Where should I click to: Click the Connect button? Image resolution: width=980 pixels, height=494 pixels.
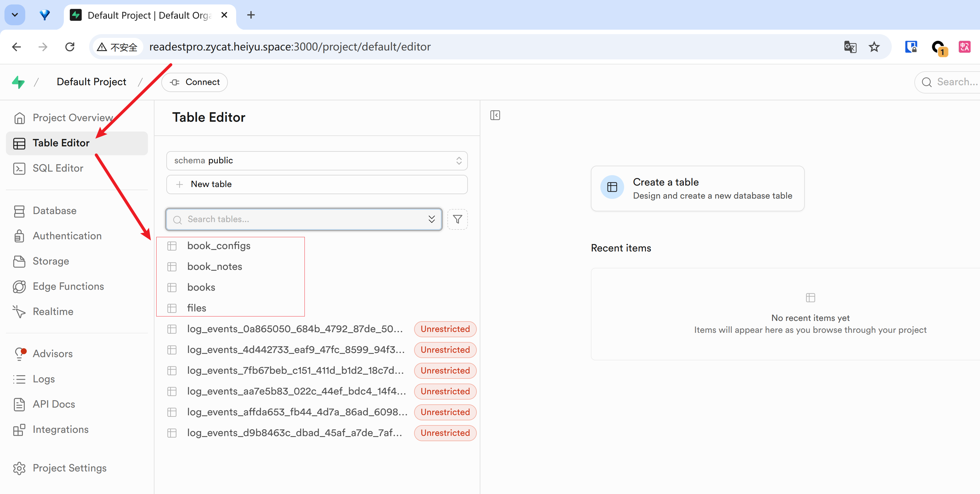pos(194,82)
